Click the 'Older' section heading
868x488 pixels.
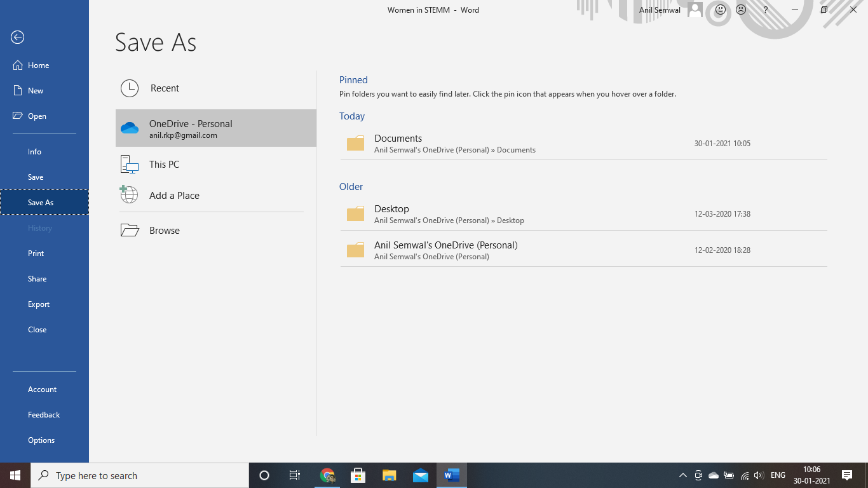click(x=351, y=187)
